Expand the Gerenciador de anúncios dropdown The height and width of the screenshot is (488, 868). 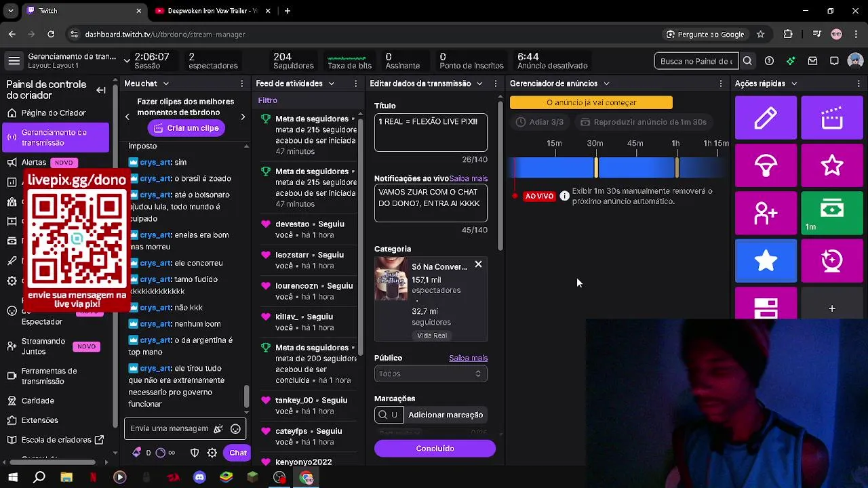coord(606,83)
